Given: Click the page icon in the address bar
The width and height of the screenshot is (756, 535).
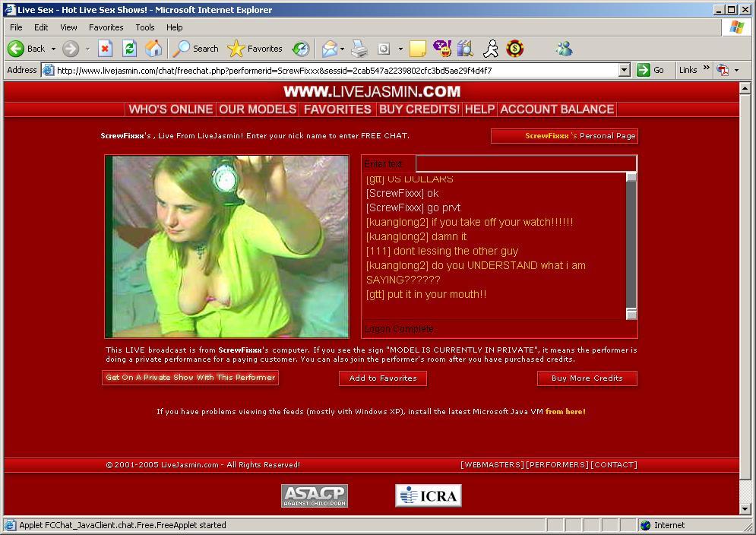Looking at the screenshot, I should (x=48, y=71).
